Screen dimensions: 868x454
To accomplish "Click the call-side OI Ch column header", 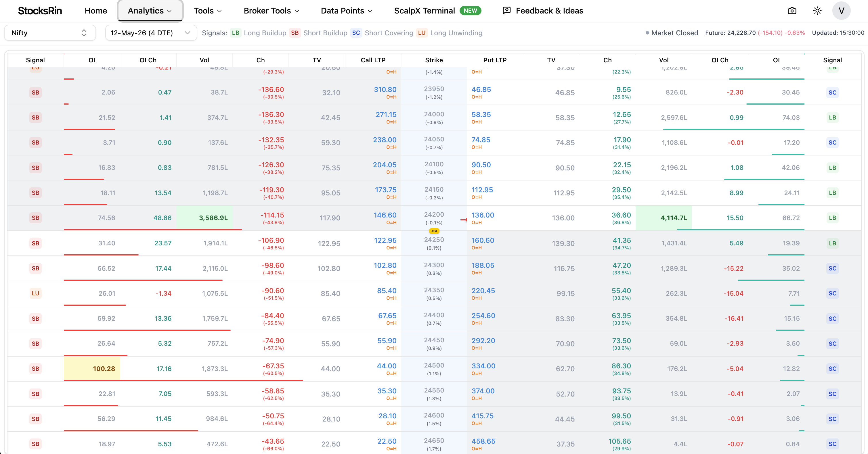I will coord(148,60).
